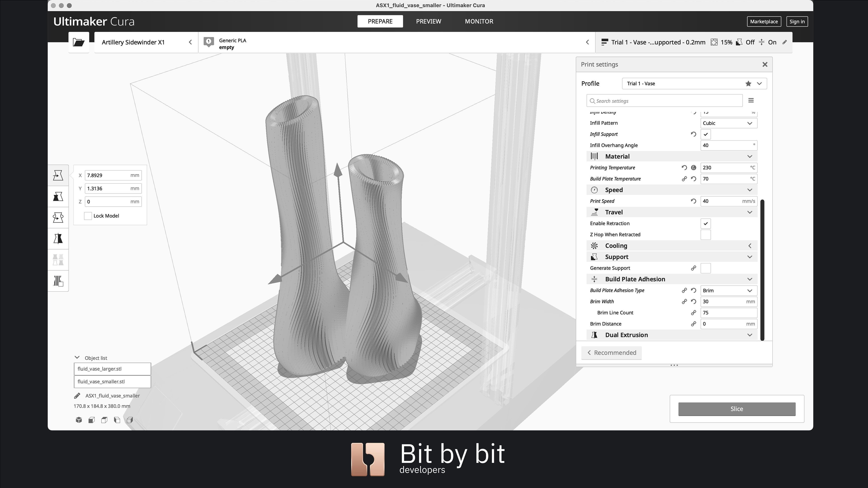Check the Generate Support checkbox
Screen dimensions: 868x488
pyautogui.click(x=705, y=268)
